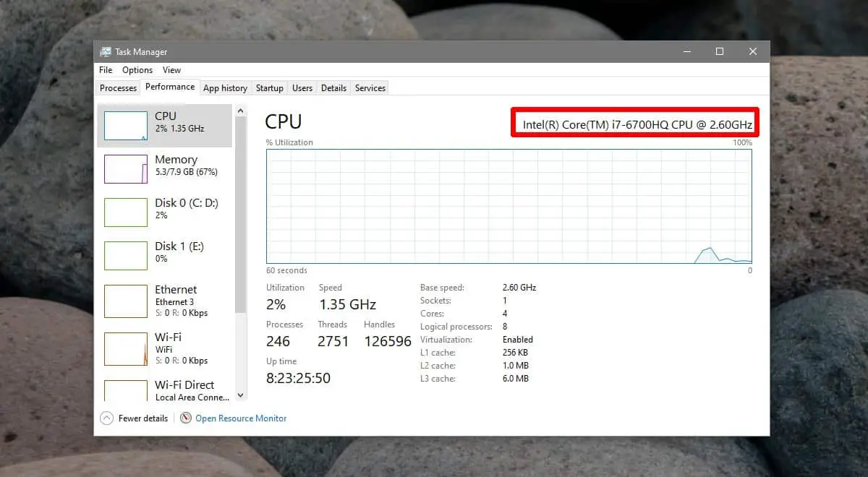Select the Wi-Fi graph icon

pyautogui.click(x=126, y=349)
